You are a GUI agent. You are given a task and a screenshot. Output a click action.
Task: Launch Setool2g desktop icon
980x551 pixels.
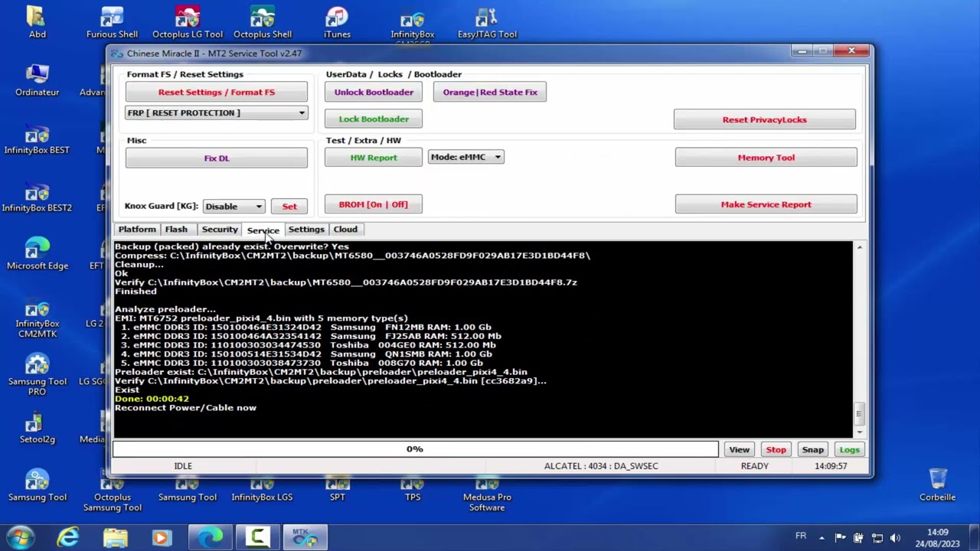point(37,429)
